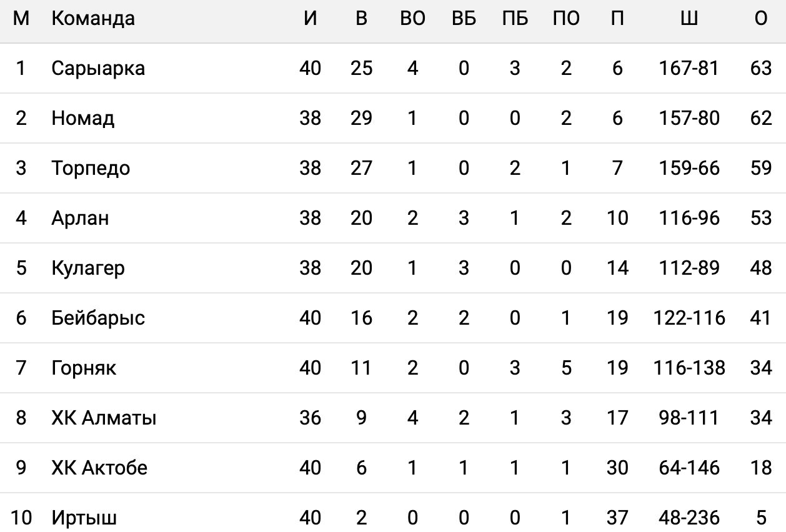The image size is (786, 532).
Task: Click the Сарыарка team name
Action: coord(98,68)
